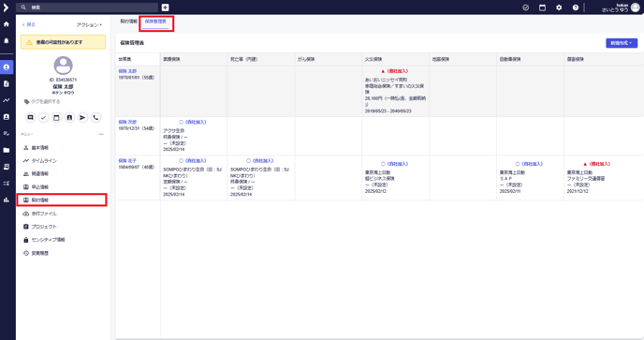Screen dimensions: 644x340
Task: Click the memo speech-bubble icon under customer name
Action: tap(30, 118)
